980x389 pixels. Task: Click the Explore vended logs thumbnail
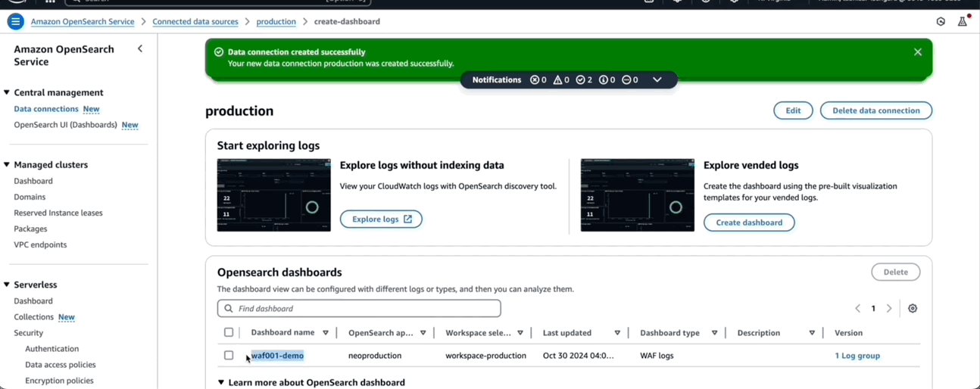click(638, 195)
